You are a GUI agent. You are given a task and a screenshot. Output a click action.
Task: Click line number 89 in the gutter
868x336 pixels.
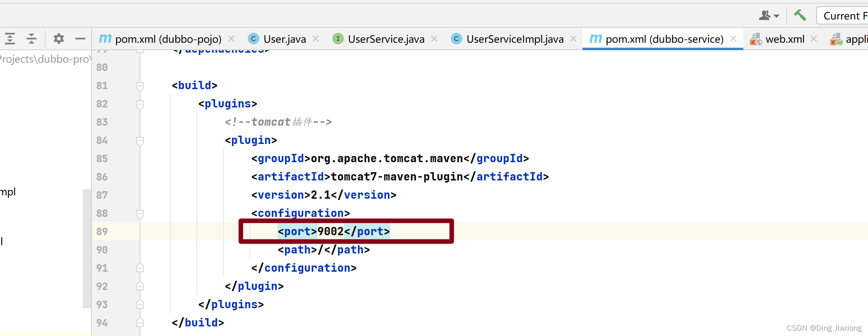[x=102, y=231]
